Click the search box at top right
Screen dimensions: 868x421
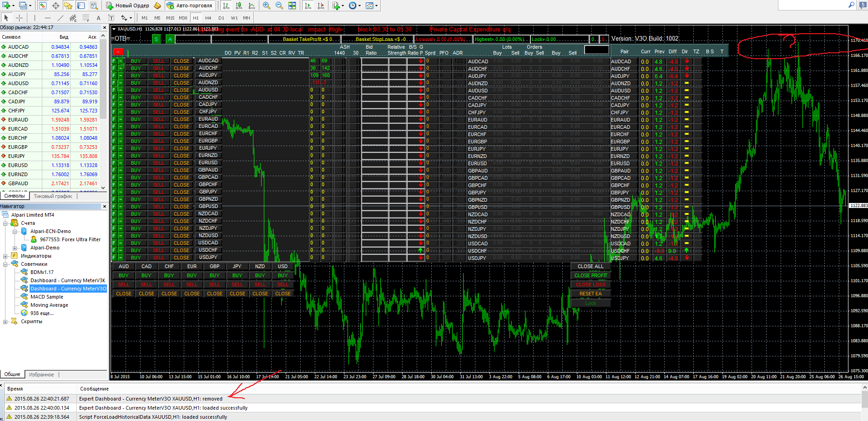point(817,5)
